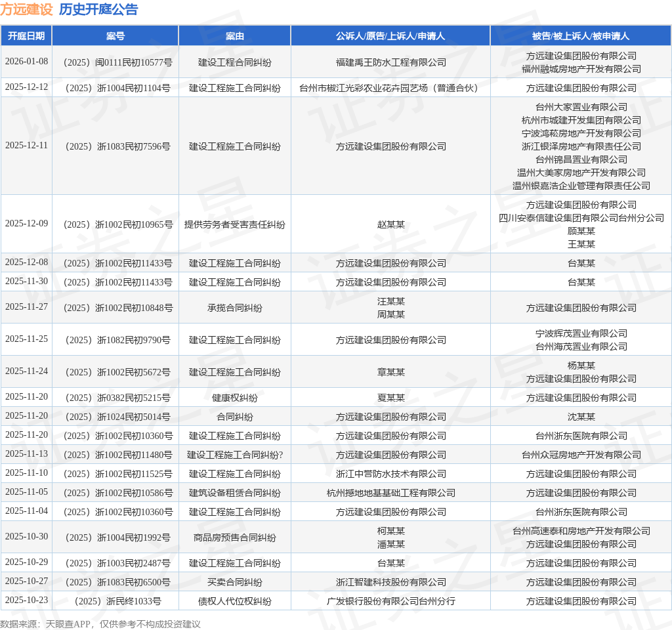Viewport: 672px width, 630px height.
Task: Click defendant 台州众冠房地产开发有限公司
Action: 581,455
